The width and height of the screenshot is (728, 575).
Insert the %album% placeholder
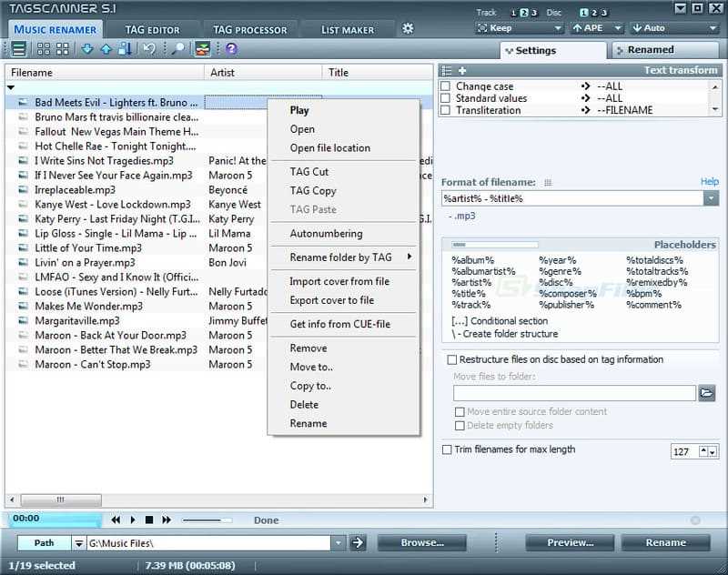point(472,260)
